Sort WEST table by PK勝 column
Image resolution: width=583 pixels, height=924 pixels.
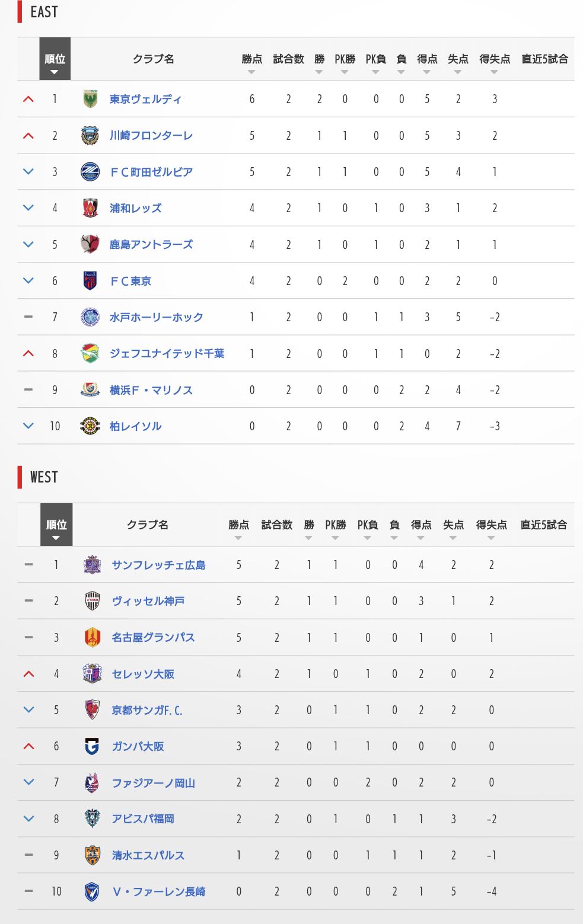pos(335,528)
